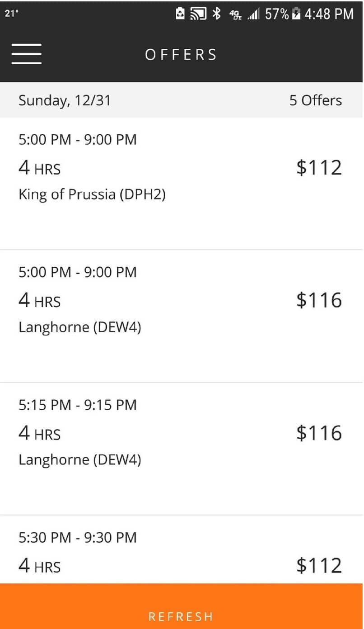
Task: Tap the 21° temperature indicator
Action: pos(12,14)
